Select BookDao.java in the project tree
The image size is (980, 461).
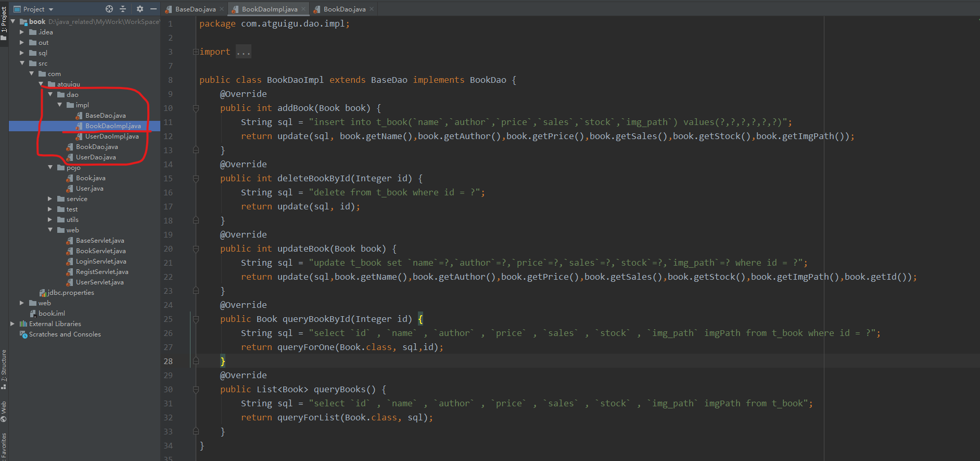[x=97, y=146]
